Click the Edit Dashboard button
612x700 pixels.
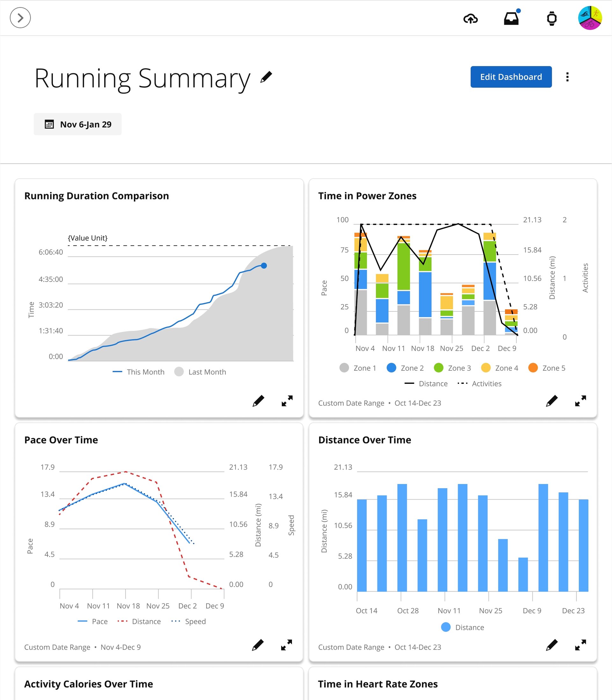[x=511, y=77]
